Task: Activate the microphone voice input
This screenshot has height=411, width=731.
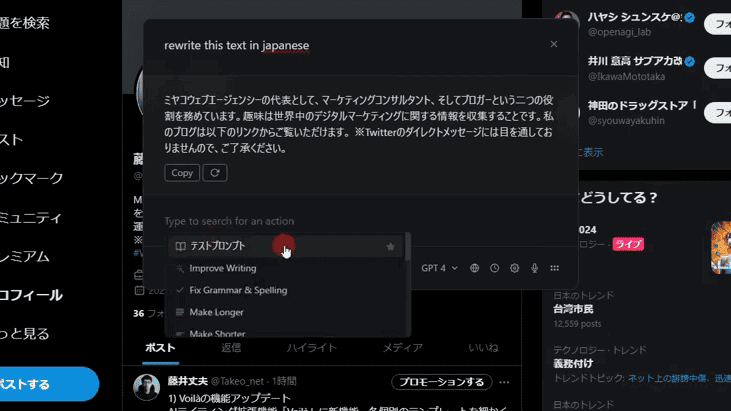Action: 534,268
